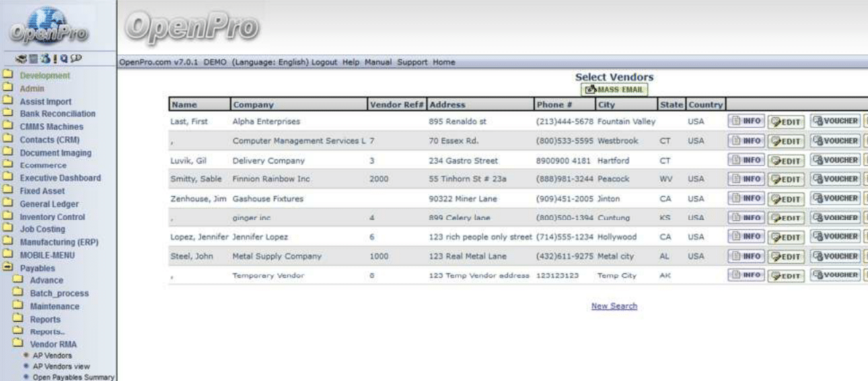This screenshot has height=381, width=868.
Task: Click the General Ledger folder icon
Action: tap(7, 204)
